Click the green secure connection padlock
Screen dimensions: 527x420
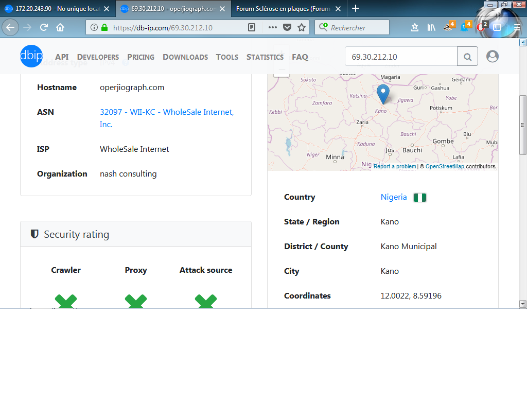click(x=104, y=28)
